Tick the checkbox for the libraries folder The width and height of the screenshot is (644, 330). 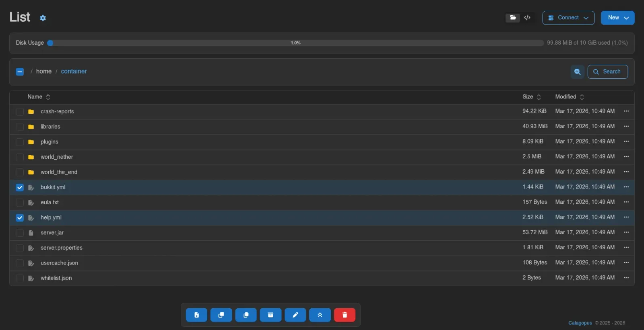(x=20, y=127)
